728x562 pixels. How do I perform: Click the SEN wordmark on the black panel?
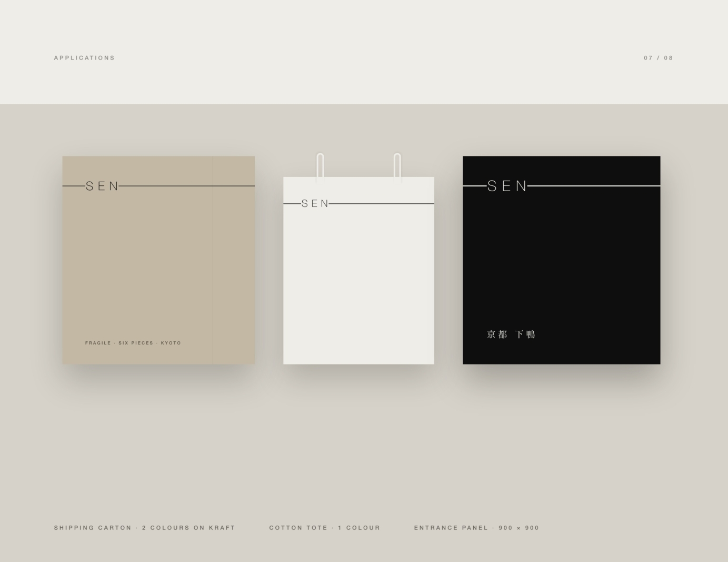click(507, 186)
